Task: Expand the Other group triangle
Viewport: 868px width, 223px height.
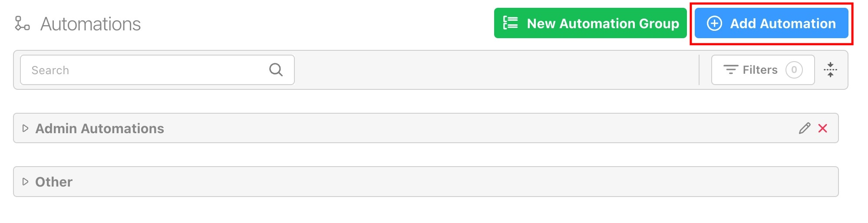Action: (25, 182)
